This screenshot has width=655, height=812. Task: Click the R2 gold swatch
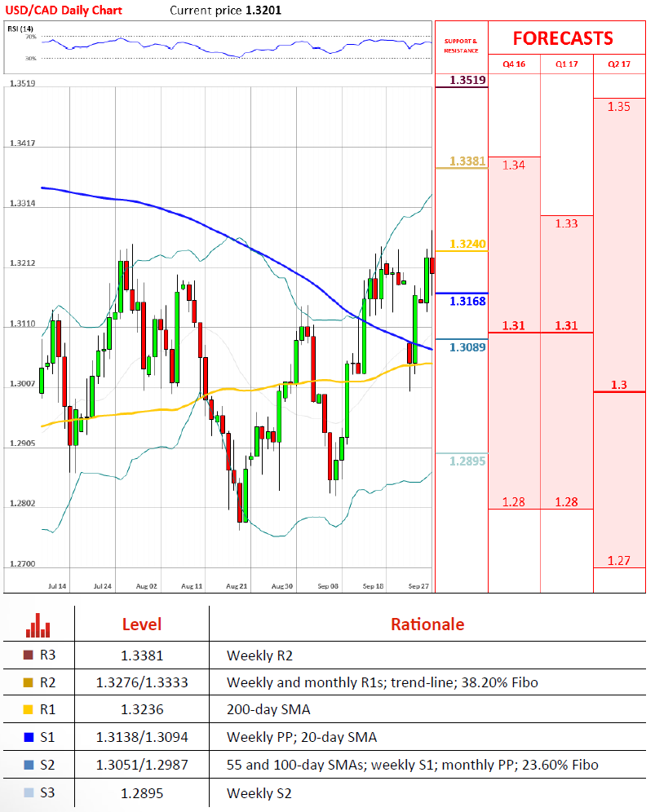click(29, 682)
